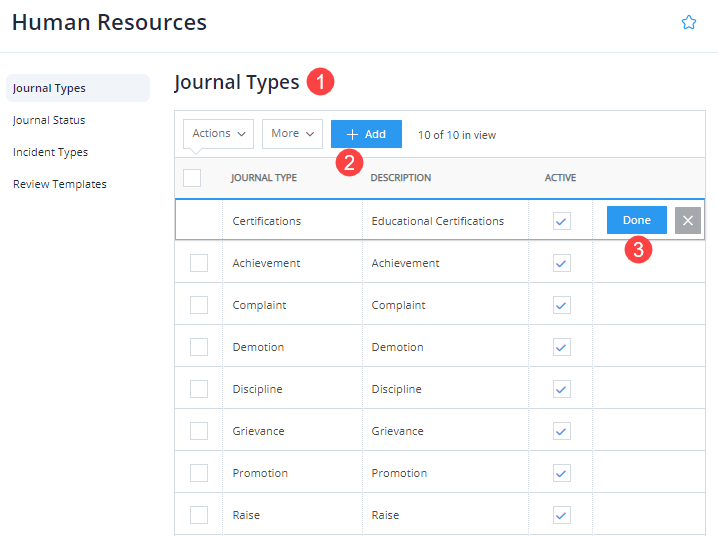Click the Demotion journal type cell

pyautogui.click(x=293, y=347)
